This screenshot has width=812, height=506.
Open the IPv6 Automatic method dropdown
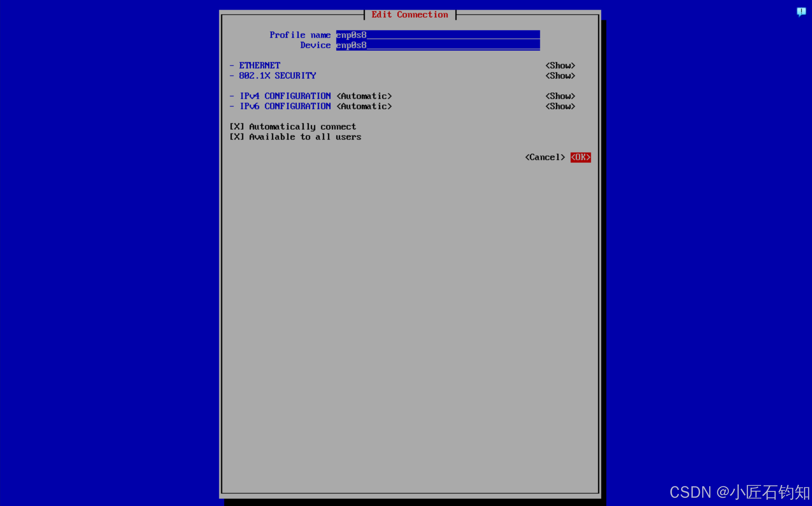[x=364, y=106]
